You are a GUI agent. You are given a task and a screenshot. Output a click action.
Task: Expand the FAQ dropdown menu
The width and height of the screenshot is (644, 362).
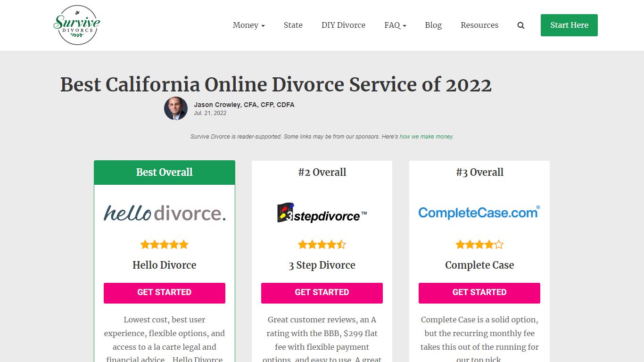pyautogui.click(x=395, y=25)
